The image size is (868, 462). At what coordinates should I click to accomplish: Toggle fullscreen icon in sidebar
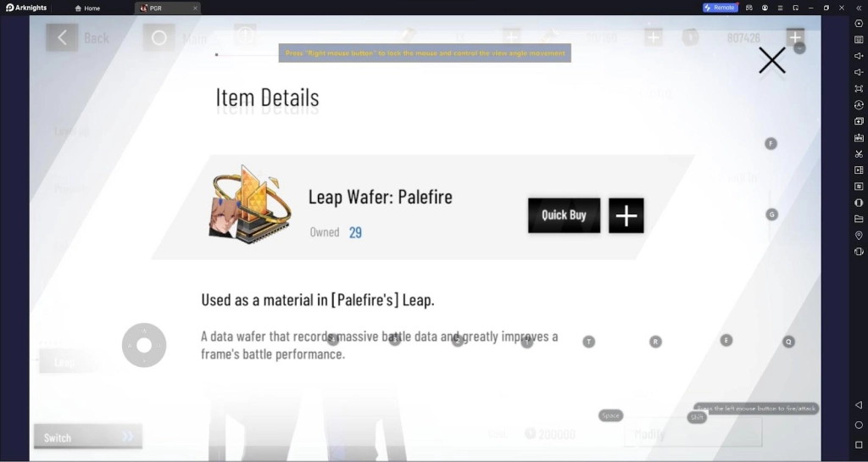point(859,88)
